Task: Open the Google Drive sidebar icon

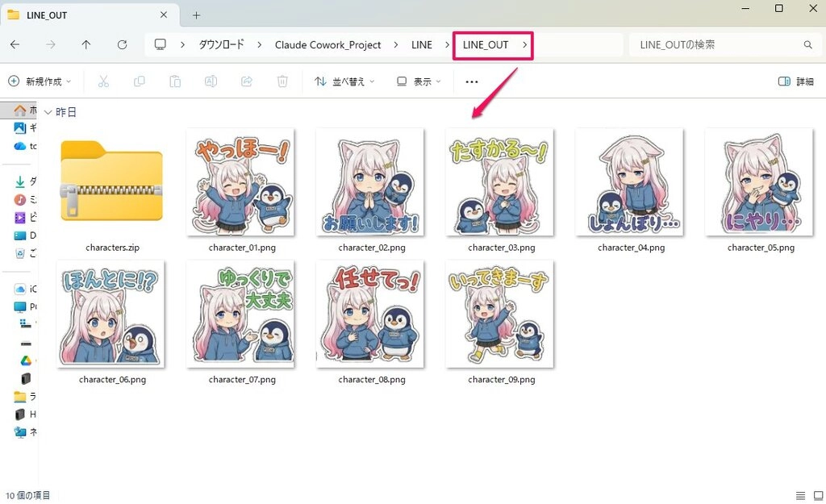Action: coord(26,360)
